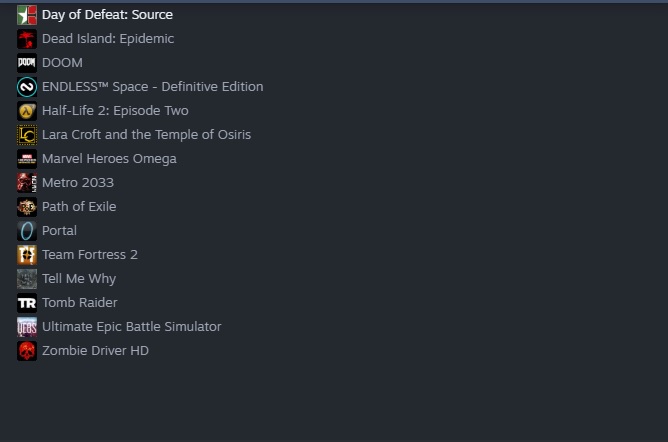Click the Day of Defeat: Source game icon

[27, 15]
